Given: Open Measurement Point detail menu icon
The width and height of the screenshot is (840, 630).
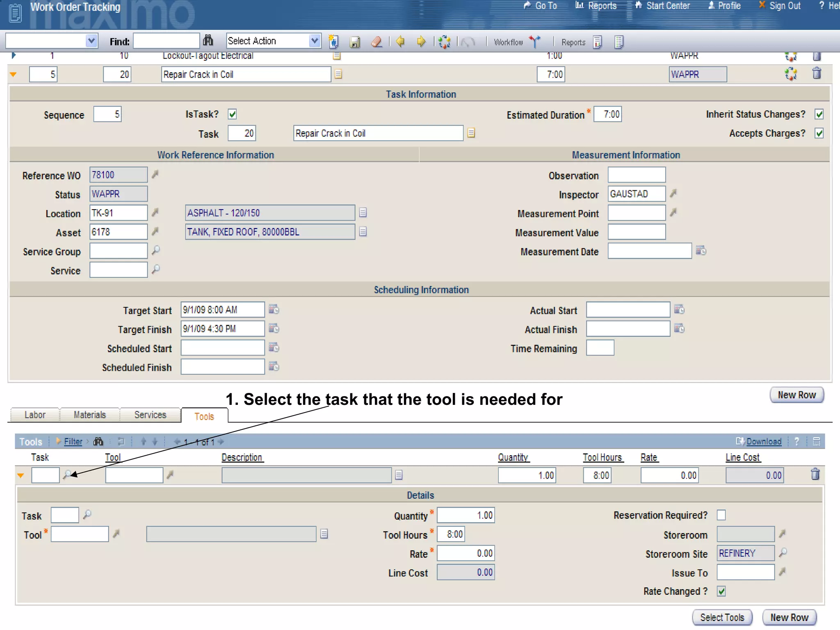Looking at the screenshot, I should coord(673,212).
